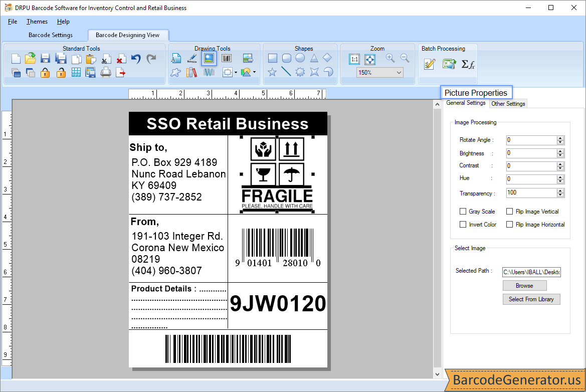The width and height of the screenshot is (586, 392).
Task: Select the Text drawing tool
Action: click(x=176, y=58)
